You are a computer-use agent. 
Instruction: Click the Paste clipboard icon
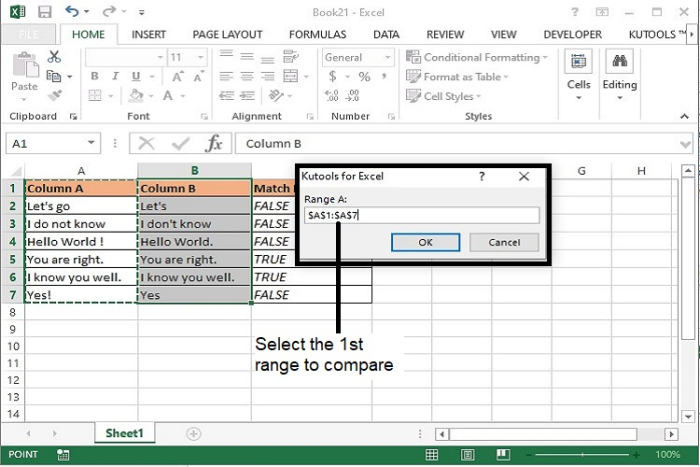click(x=25, y=65)
